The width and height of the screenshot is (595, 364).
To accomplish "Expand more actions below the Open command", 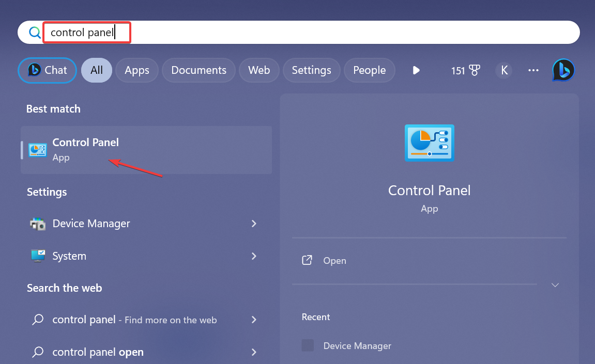I will tap(555, 284).
